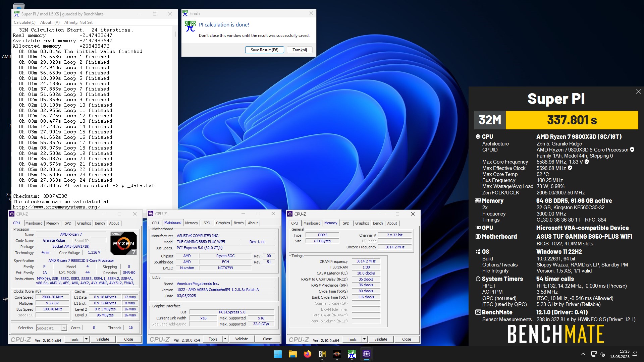
Task: Open SPD tab in Mainboard window
Action: (207, 223)
